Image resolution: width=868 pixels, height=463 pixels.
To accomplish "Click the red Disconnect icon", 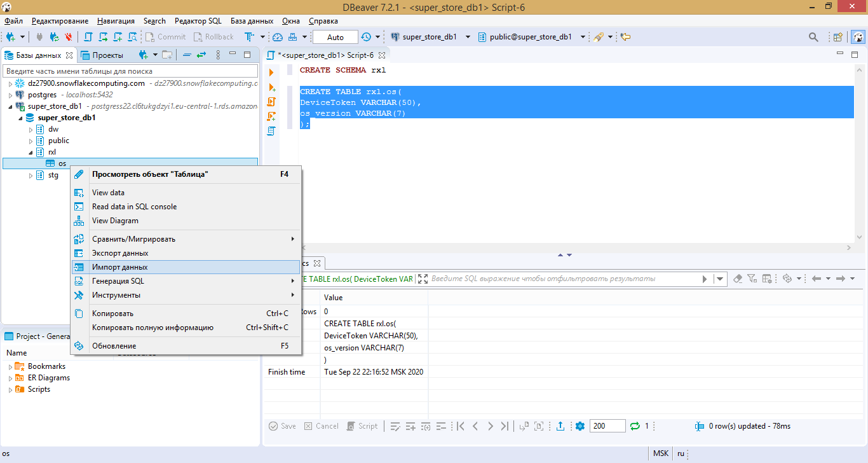I will pos(68,37).
